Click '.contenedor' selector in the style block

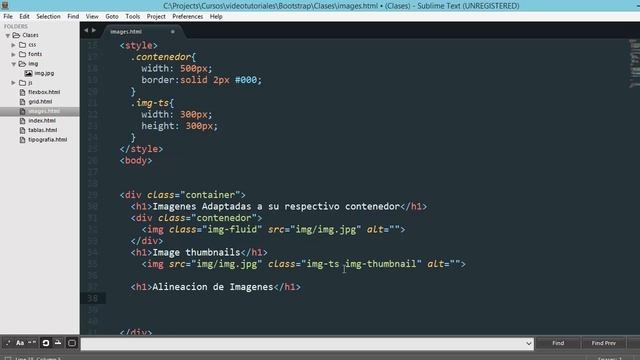pos(161,57)
